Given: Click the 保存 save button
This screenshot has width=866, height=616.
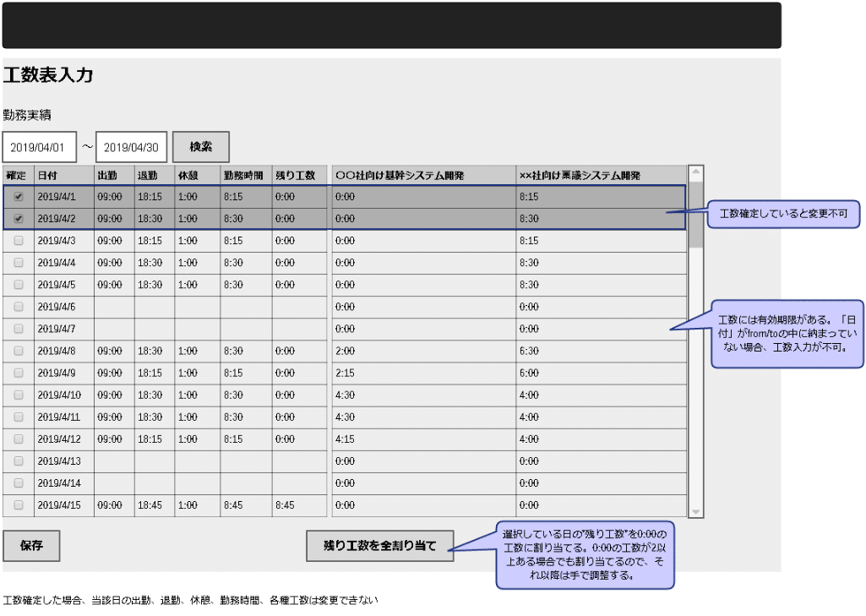Looking at the screenshot, I should coord(31,545).
